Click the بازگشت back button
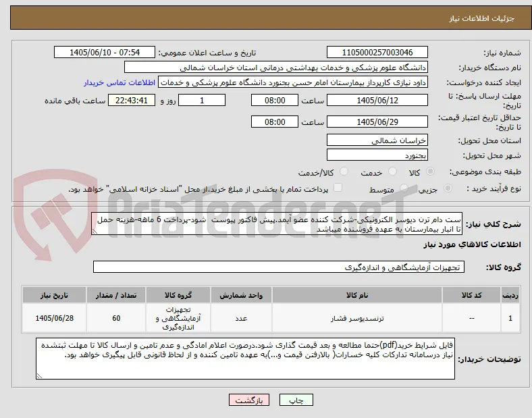Image resolution: width=532 pixels, height=418 pixels. (x=249, y=400)
